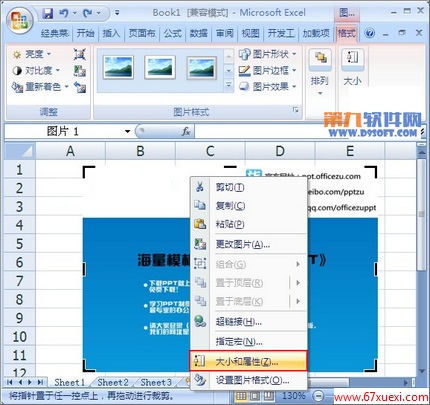Expand the Name Box dropdown arrow
This screenshot has width=430, height=405.
[x=127, y=131]
